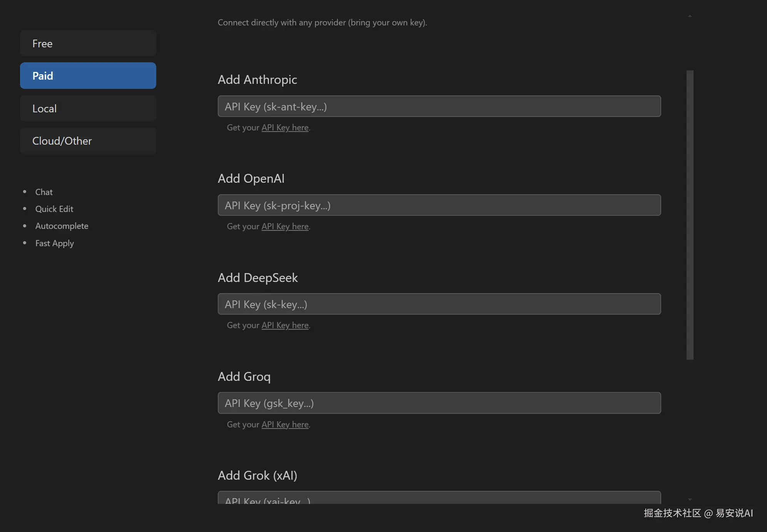Click the OpenAI API Key field
767x532 pixels.
pos(439,205)
